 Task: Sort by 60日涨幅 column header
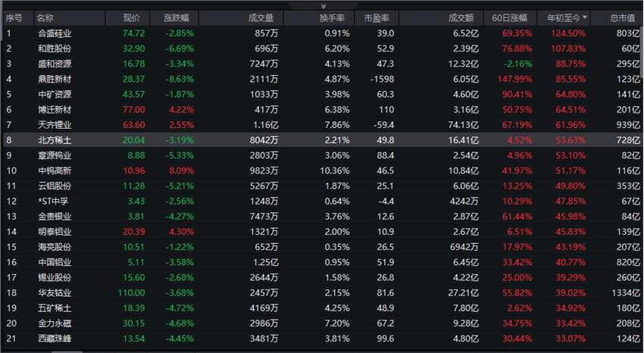pyautogui.click(x=510, y=18)
